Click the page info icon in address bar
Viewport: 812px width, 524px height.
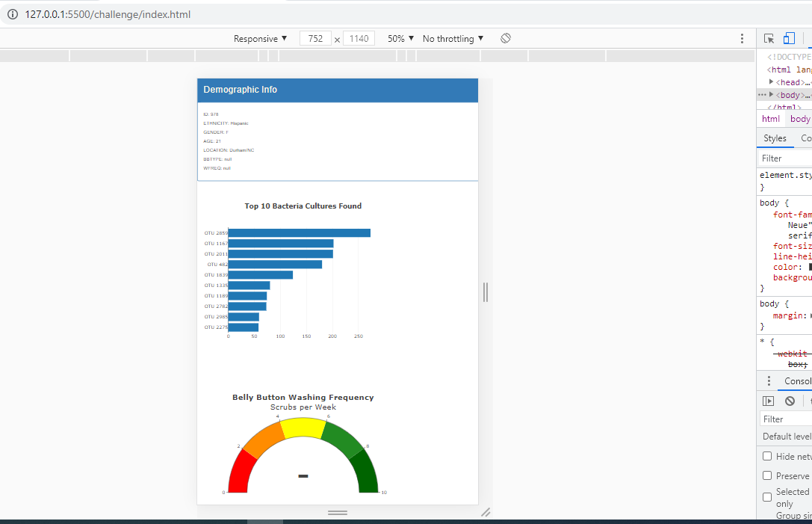pyautogui.click(x=11, y=14)
